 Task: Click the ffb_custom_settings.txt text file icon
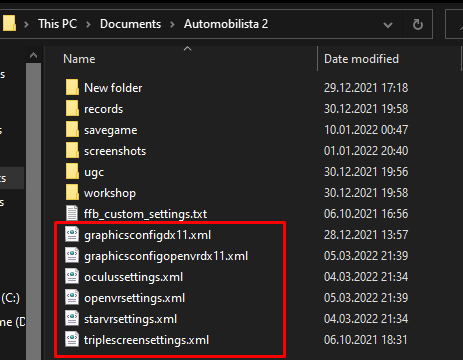[72, 214]
